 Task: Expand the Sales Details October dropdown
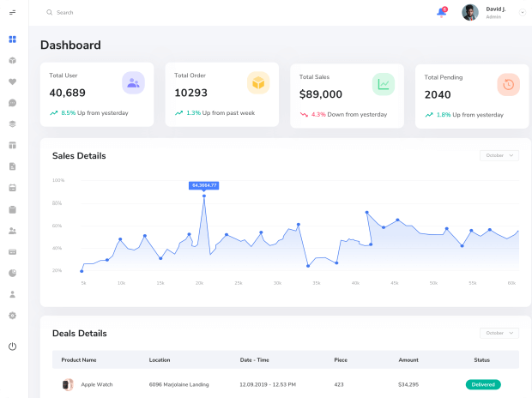coord(499,155)
